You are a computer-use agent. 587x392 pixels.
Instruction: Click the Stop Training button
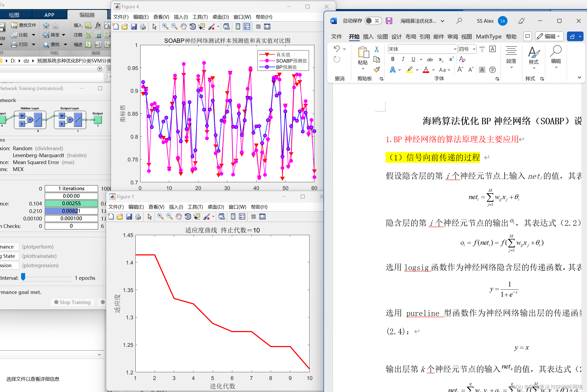coord(72,302)
